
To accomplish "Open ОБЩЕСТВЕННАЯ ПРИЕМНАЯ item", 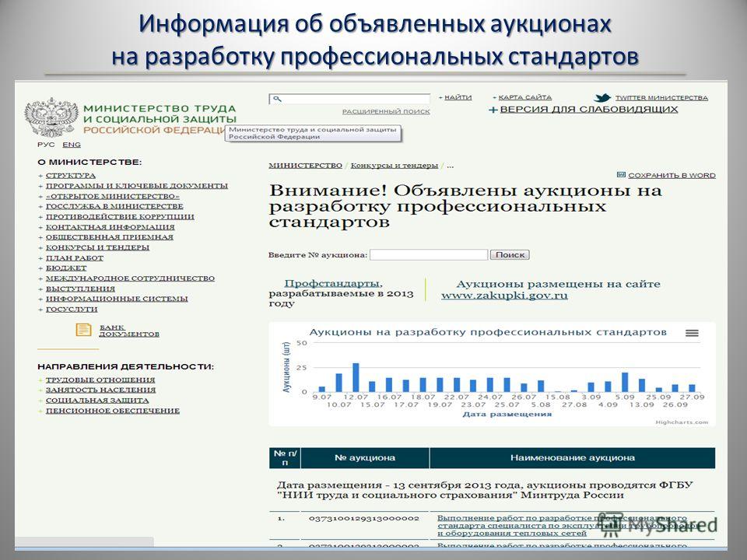I will pos(110,237).
